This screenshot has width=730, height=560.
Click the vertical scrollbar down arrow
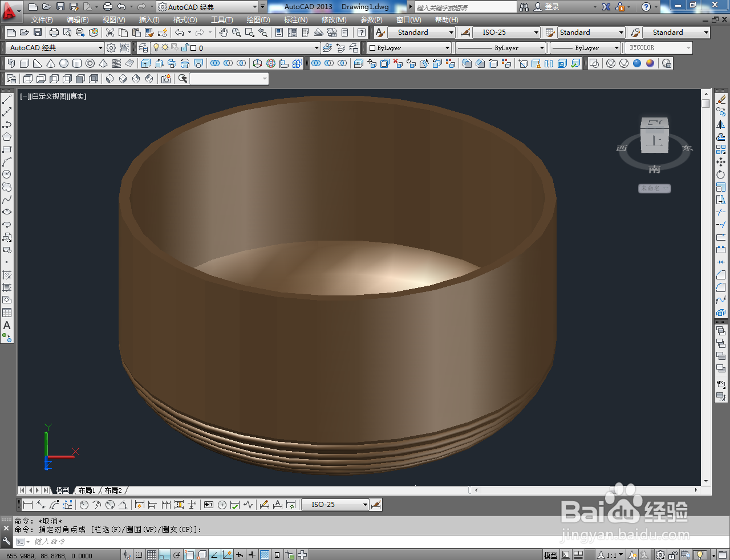pos(706,481)
